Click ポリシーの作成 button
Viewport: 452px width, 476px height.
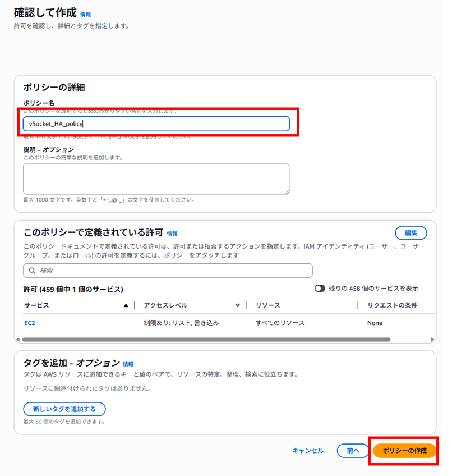tap(404, 451)
